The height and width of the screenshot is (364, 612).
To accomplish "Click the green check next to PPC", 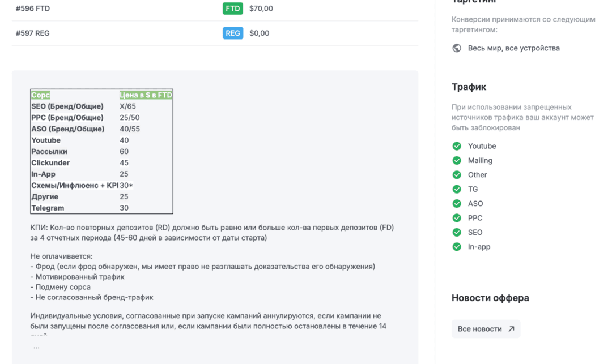I will coord(457,218).
